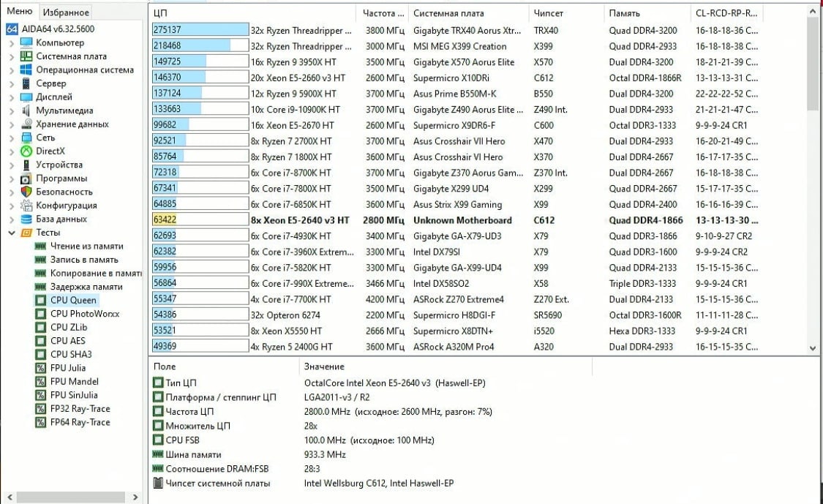823x504 pixels.
Task: Sort by Системная плата column header
Action: (469, 13)
